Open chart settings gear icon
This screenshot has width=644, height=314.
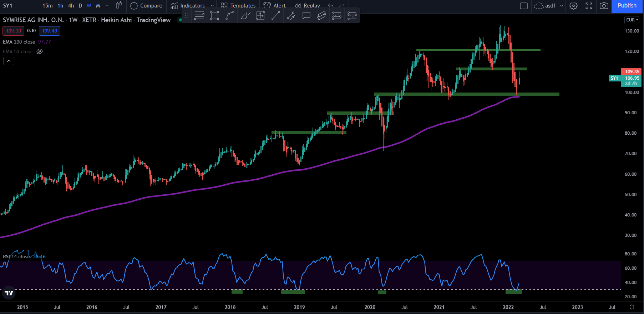pos(573,6)
